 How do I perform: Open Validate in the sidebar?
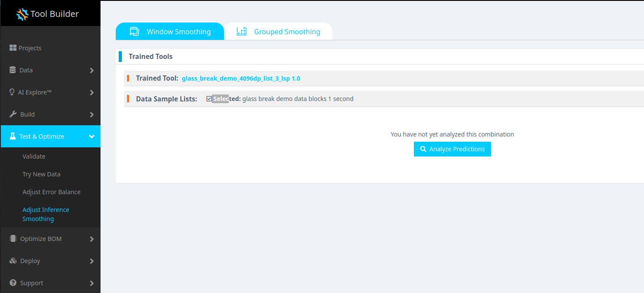click(x=34, y=156)
